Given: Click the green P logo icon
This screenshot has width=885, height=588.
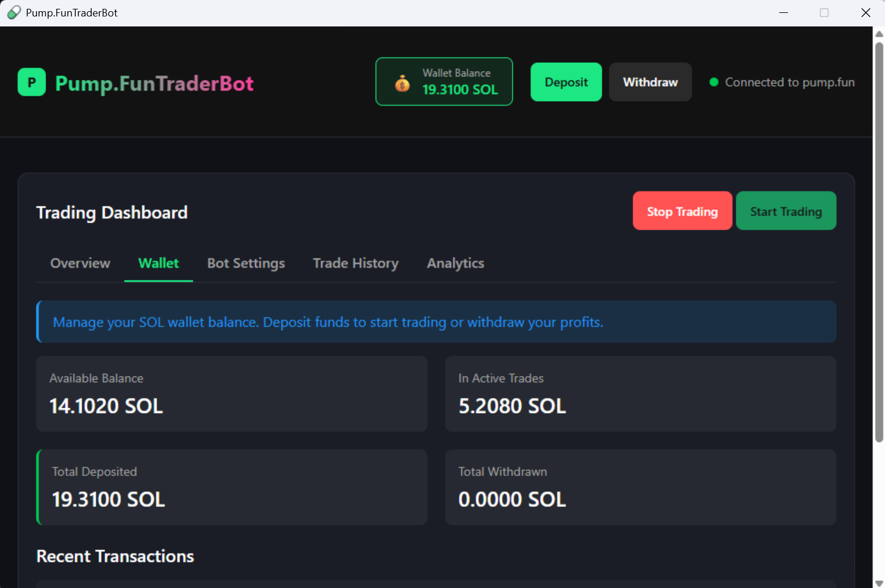Looking at the screenshot, I should (31, 82).
